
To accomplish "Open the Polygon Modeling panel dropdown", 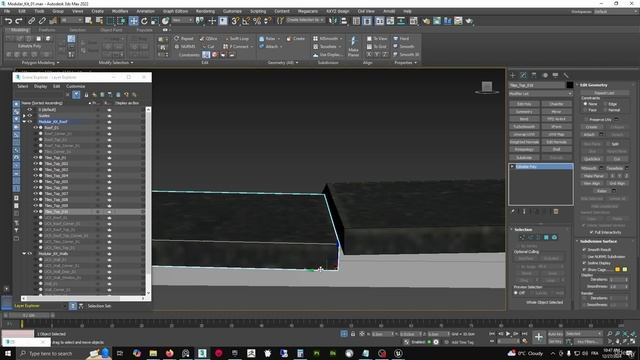I will tap(40, 62).
